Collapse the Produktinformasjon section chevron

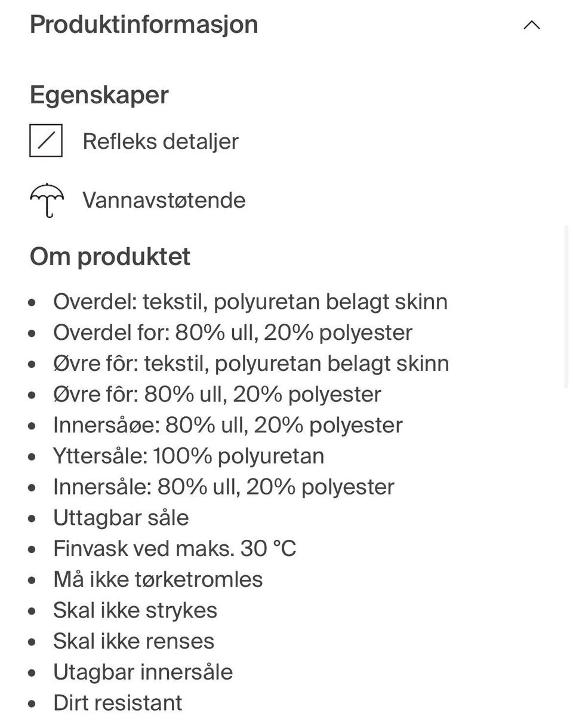pyautogui.click(x=531, y=25)
